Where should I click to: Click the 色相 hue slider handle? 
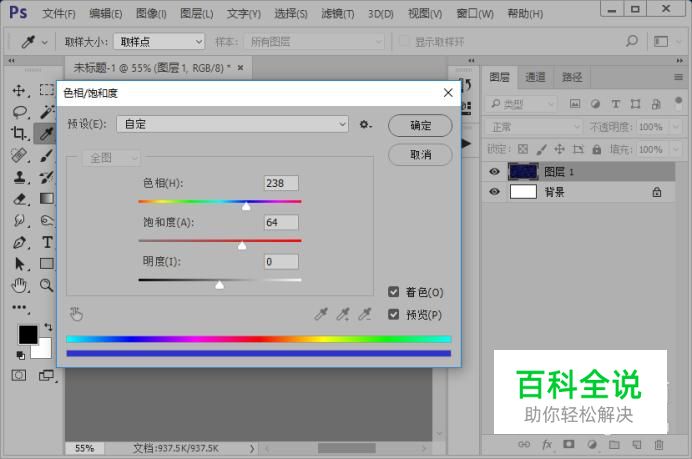pyautogui.click(x=246, y=206)
